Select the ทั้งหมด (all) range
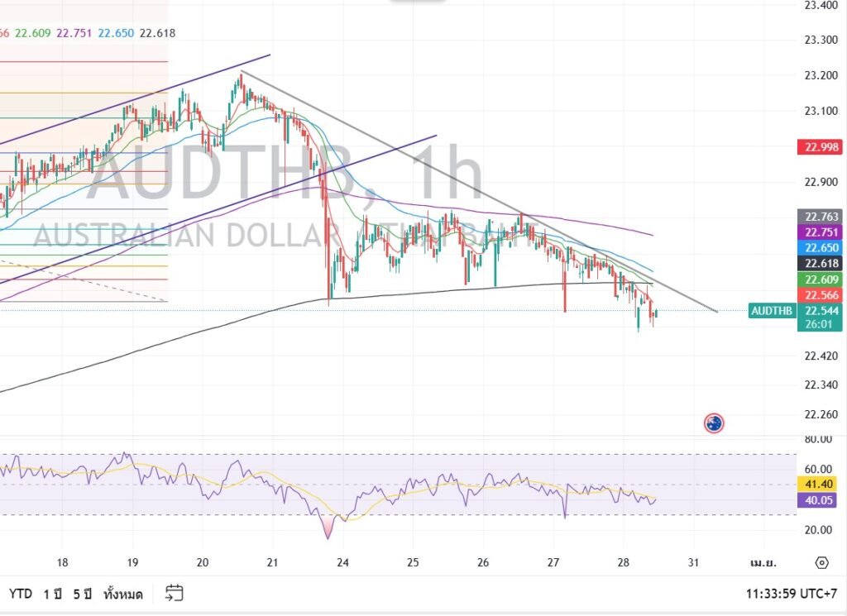This screenshot has width=847, height=616. point(123,594)
